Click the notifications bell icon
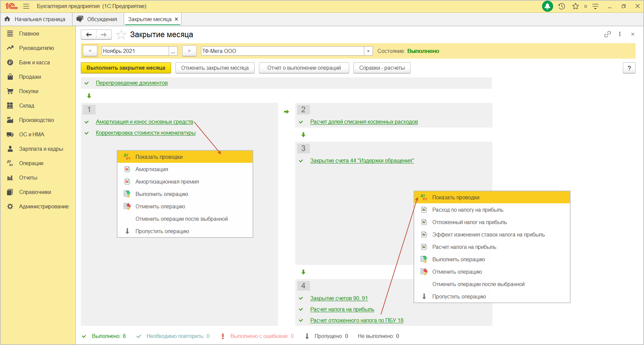 click(547, 6)
